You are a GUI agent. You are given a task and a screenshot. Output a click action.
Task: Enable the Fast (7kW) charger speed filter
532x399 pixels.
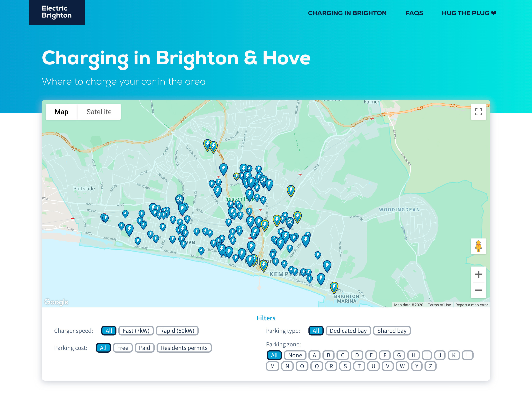(x=136, y=331)
